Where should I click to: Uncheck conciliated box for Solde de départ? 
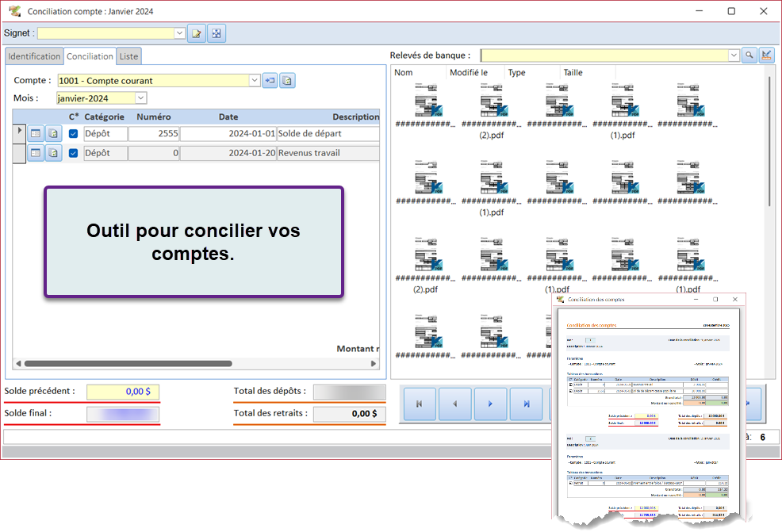tap(74, 134)
